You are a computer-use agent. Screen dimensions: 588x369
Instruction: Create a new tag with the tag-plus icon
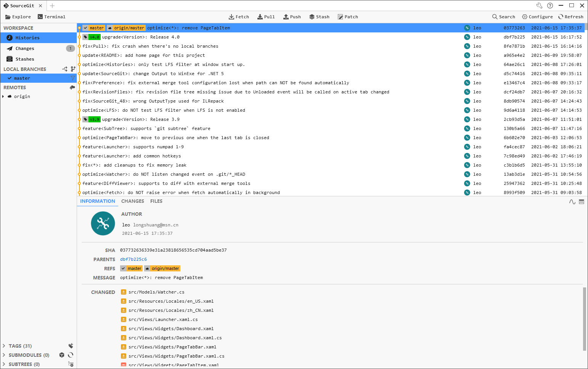[x=71, y=346]
